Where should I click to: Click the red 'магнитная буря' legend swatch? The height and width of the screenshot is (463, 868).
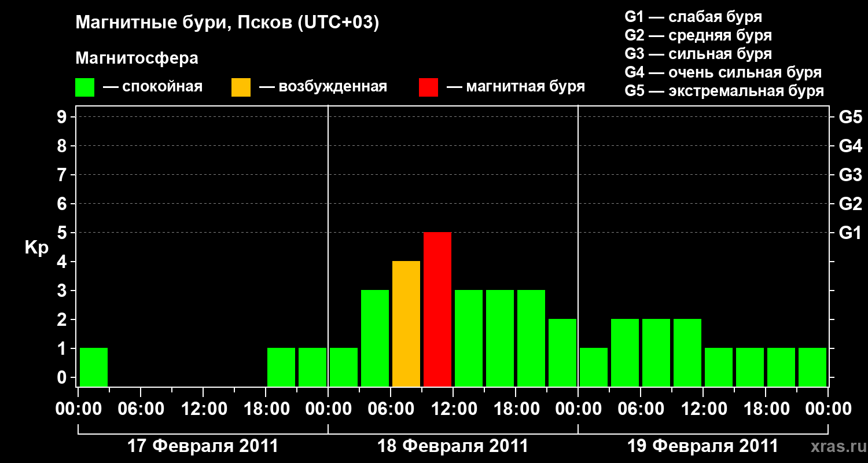(x=428, y=87)
